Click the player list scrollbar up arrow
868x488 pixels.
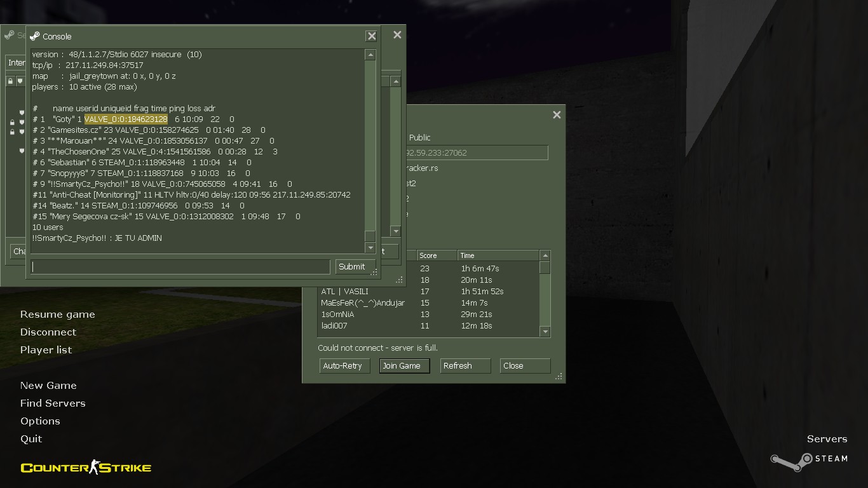tap(545, 255)
